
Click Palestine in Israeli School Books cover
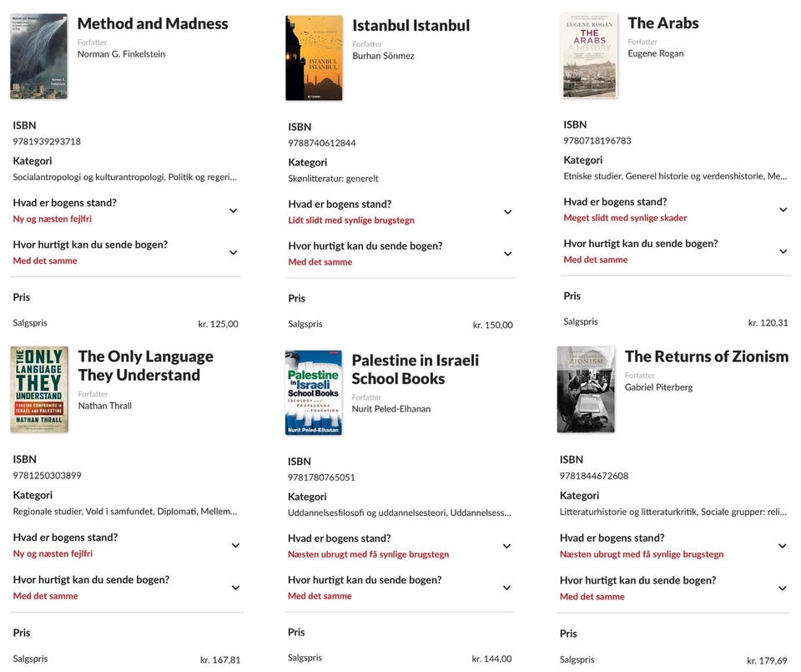[313, 392]
